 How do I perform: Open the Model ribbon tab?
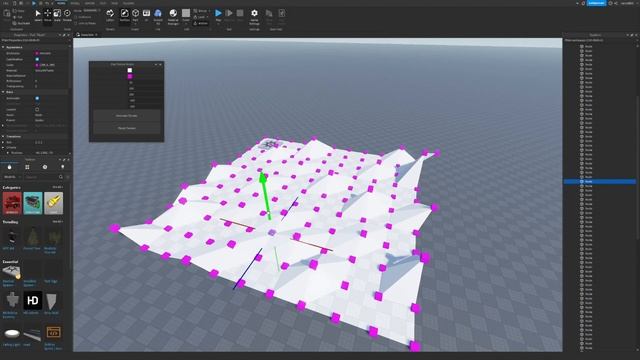tap(75, 3)
